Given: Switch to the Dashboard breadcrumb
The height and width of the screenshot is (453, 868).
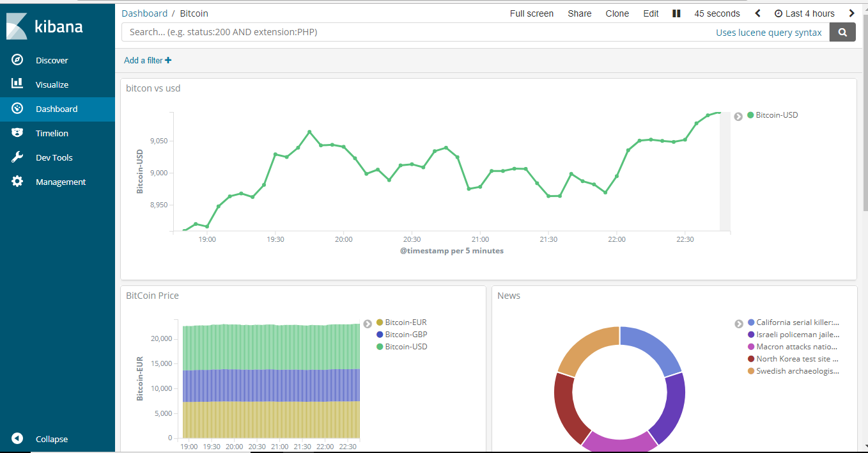Looking at the screenshot, I should click(x=144, y=13).
